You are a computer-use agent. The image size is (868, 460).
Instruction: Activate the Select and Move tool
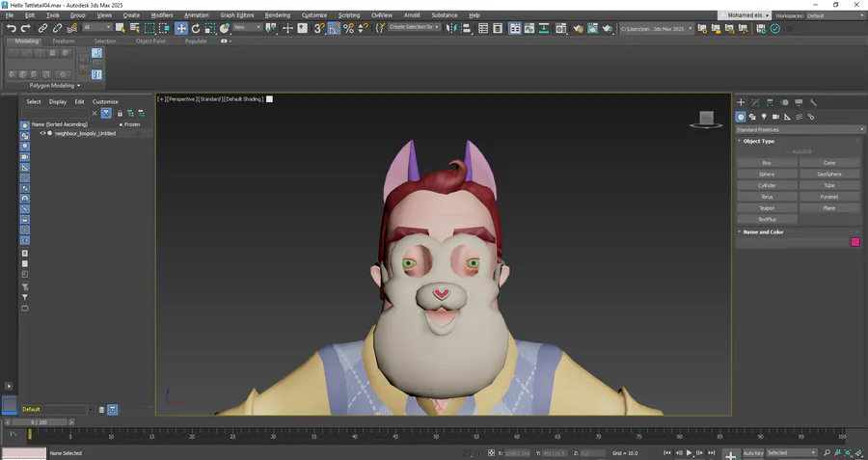point(181,28)
